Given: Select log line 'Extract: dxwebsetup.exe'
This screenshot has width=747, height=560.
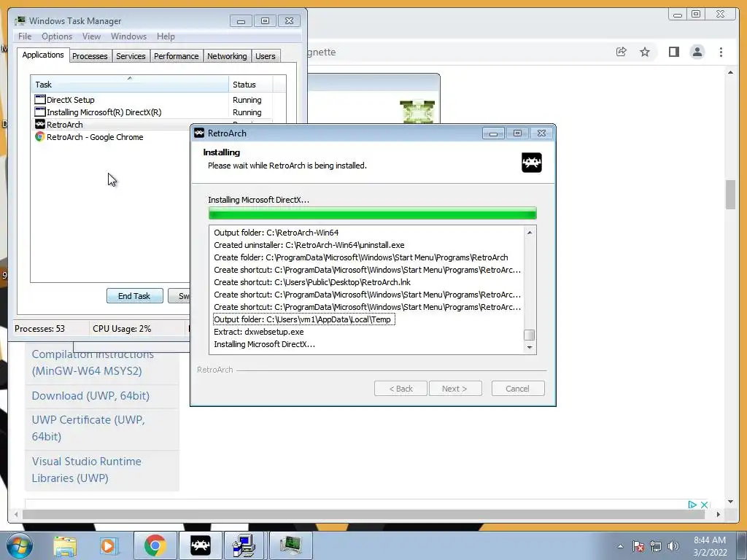Looking at the screenshot, I should click(x=259, y=332).
